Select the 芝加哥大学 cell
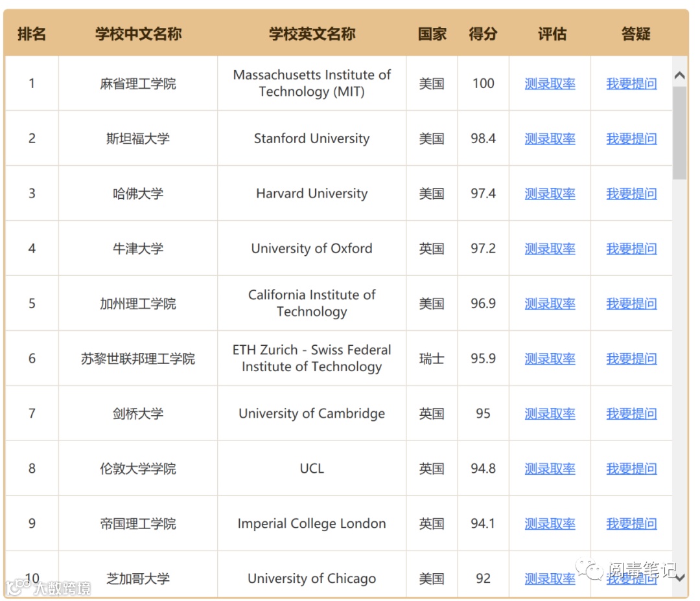Image resolution: width=700 pixels, height=601 pixels. click(138, 576)
